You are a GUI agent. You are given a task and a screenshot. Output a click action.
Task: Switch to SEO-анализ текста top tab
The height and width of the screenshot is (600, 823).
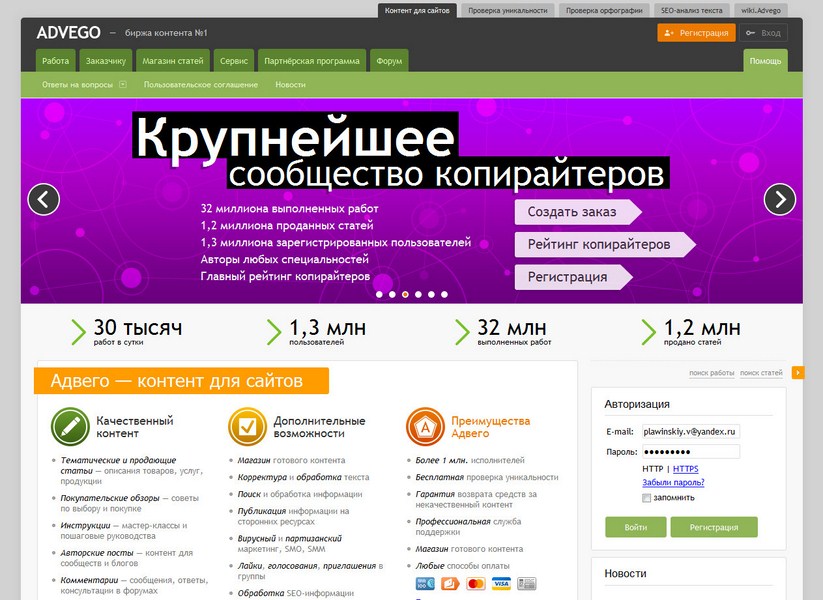coord(692,10)
